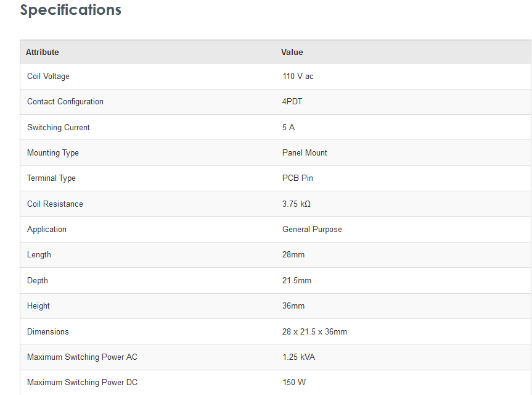Select the General Purpose value

pyautogui.click(x=312, y=230)
